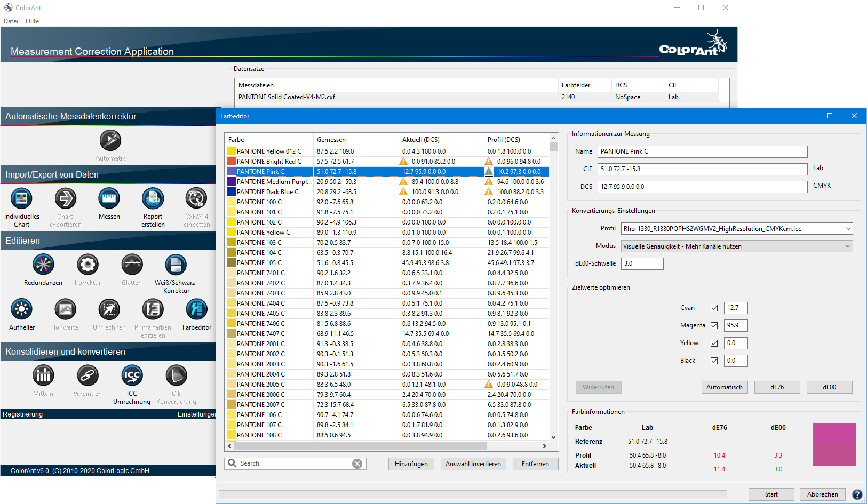Launch the Redundanzen tool

(x=43, y=265)
